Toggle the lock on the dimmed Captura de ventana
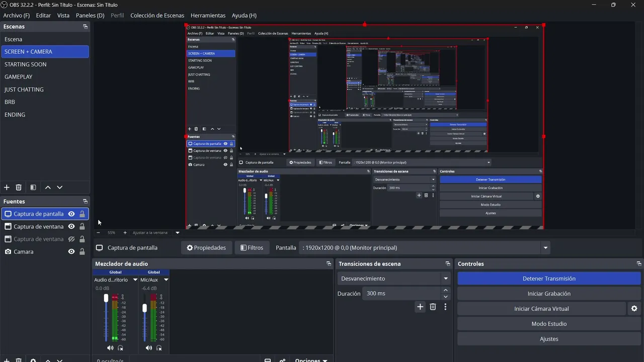644x362 pixels. (82, 239)
